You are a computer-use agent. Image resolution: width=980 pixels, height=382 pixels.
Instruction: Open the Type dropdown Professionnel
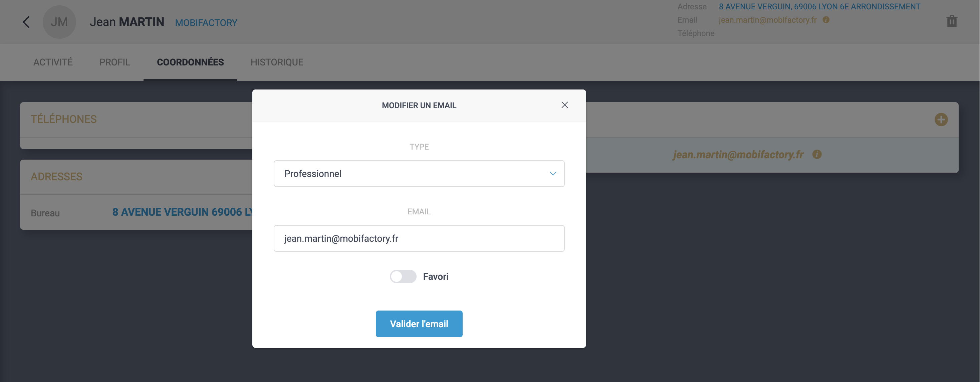[419, 174]
